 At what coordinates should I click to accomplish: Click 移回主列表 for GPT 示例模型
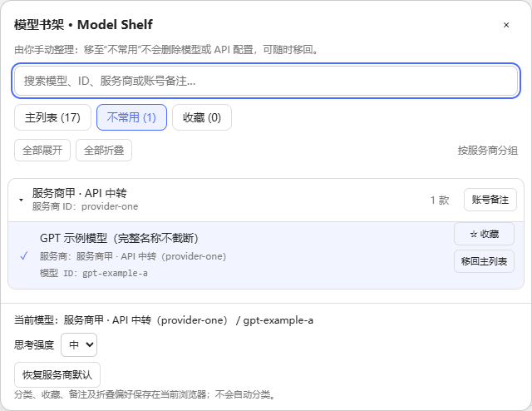coord(484,261)
